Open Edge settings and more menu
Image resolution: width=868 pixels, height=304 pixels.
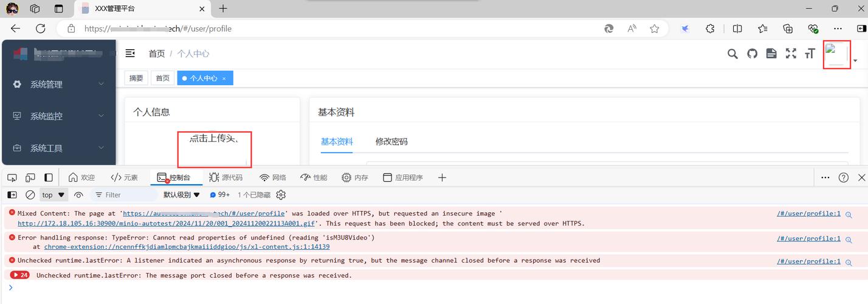pyautogui.click(x=838, y=29)
